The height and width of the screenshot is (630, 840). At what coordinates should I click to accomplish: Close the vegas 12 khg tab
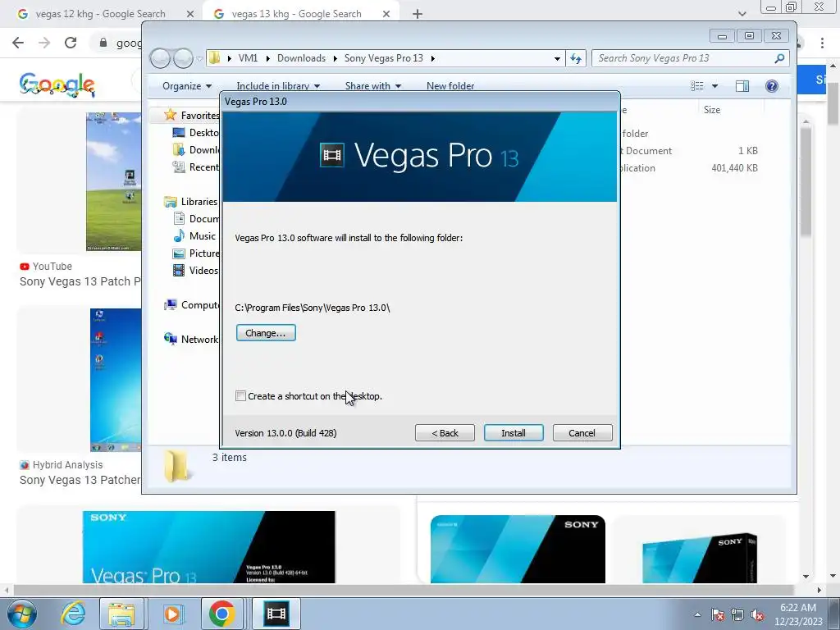click(x=189, y=14)
